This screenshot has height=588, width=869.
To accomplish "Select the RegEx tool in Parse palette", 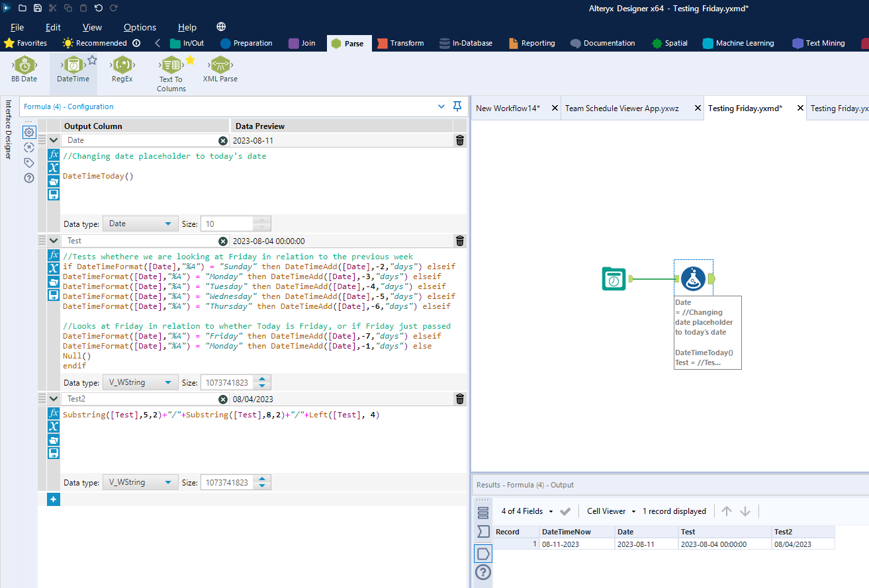I will [x=122, y=65].
